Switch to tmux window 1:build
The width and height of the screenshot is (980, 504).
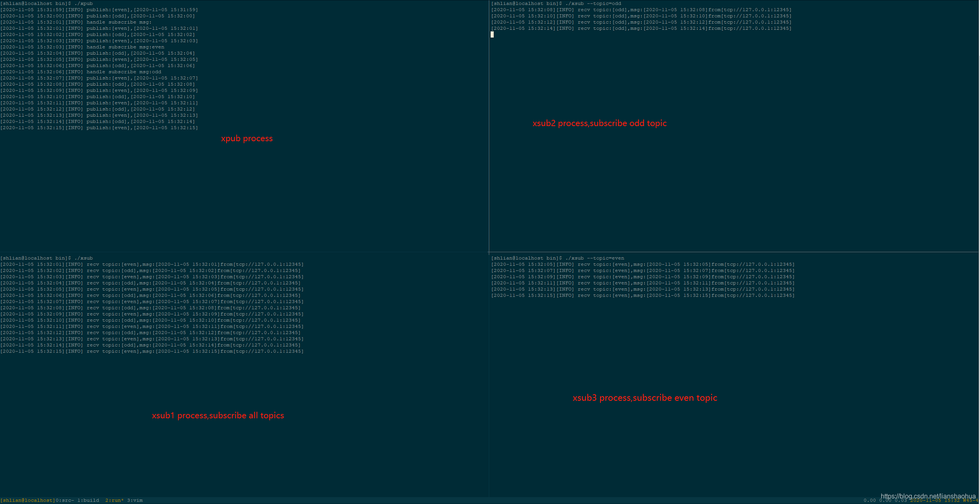coord(88,500)
